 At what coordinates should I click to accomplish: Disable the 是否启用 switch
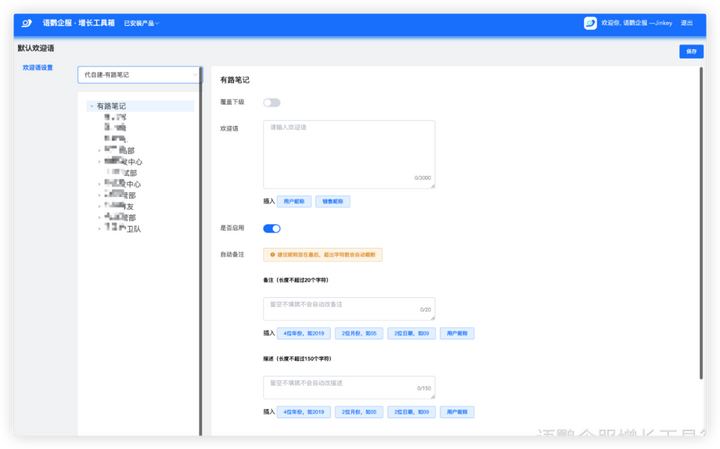(271, 229)
